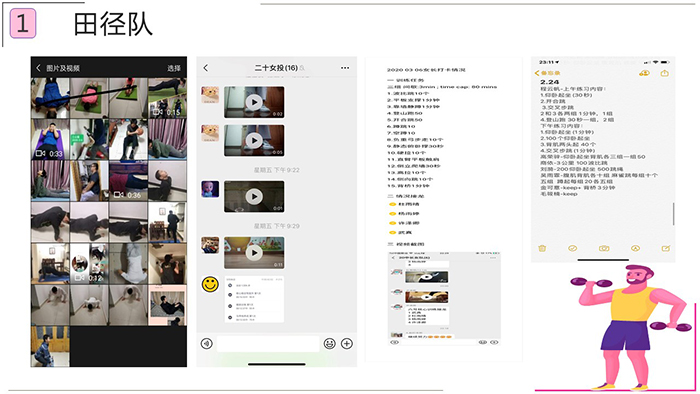Open the emoji picker in the chat bar
This screenshot has width=700, height=394.
click(x=329, y=344)
